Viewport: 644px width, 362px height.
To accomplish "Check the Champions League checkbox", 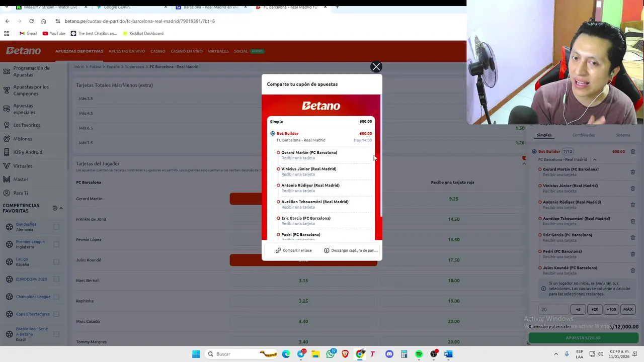I will pos(56,297).
